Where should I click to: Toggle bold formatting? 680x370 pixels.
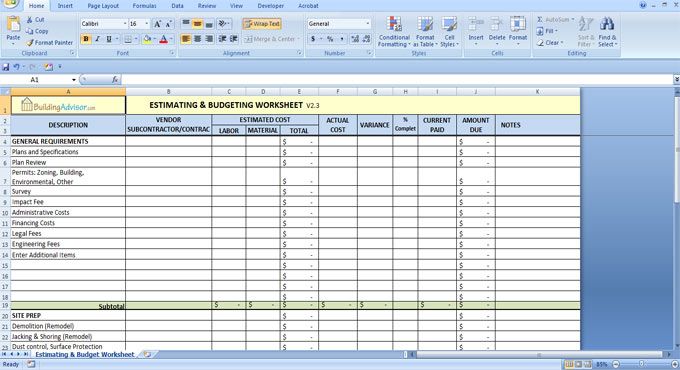click(x=86, y=39)
